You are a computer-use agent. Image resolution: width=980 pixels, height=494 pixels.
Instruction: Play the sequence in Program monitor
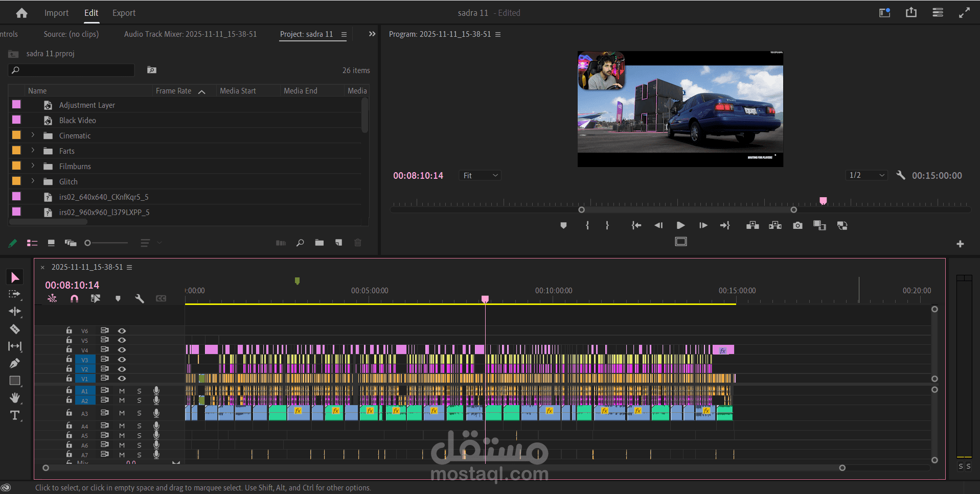[x=680, y=225]
